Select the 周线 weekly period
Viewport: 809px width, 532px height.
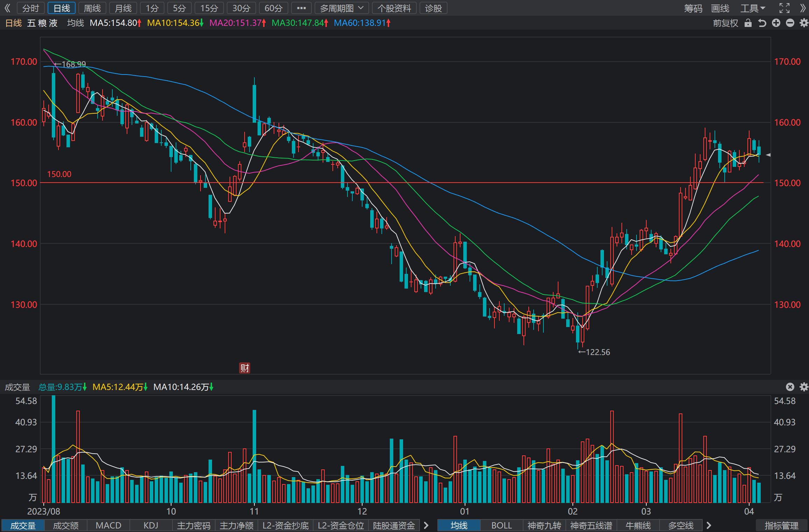92,8
